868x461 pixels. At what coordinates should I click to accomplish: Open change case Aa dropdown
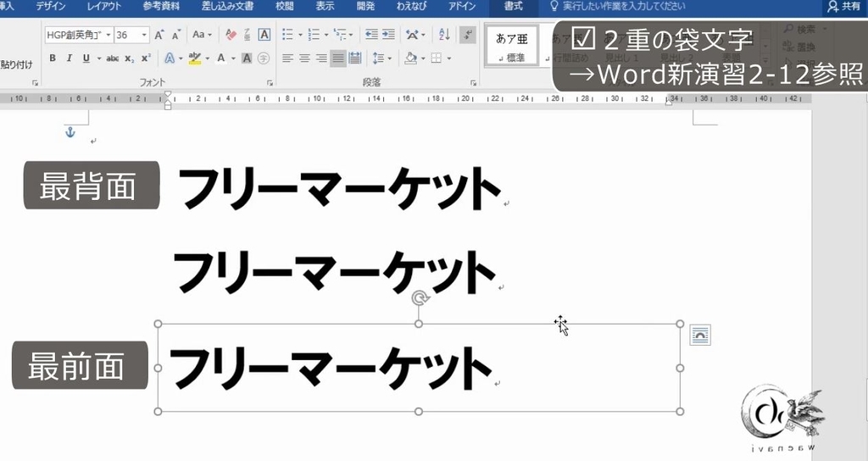click(x=202, y=35)
